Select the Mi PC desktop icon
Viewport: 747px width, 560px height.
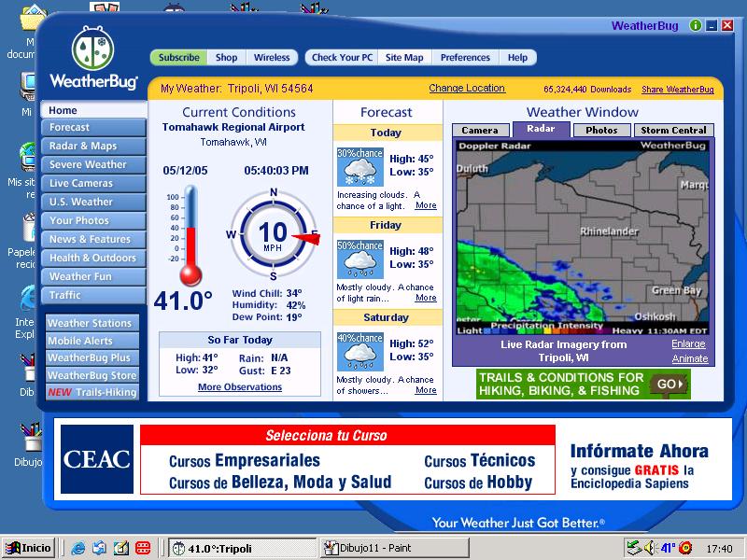[27, 94]
